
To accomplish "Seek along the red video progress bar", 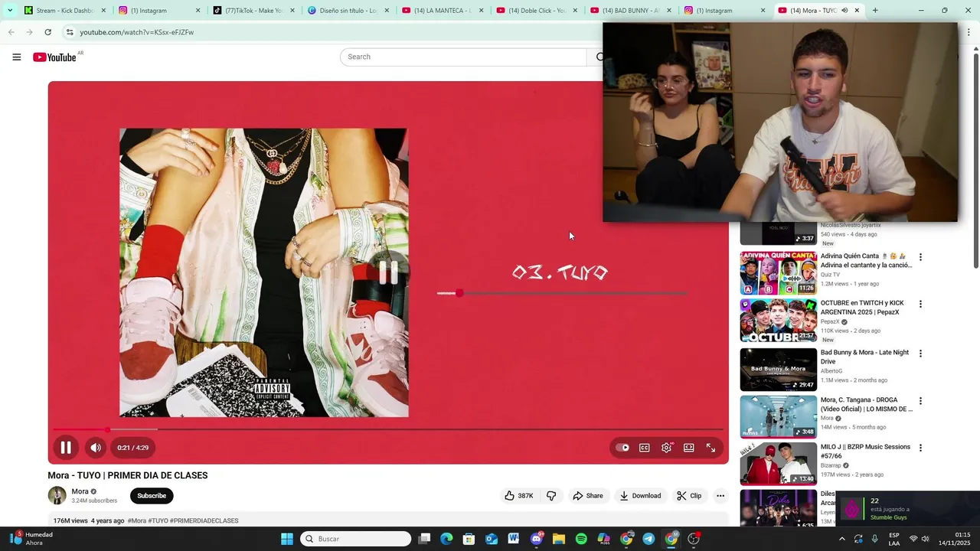I will click(x=388, y=429).
